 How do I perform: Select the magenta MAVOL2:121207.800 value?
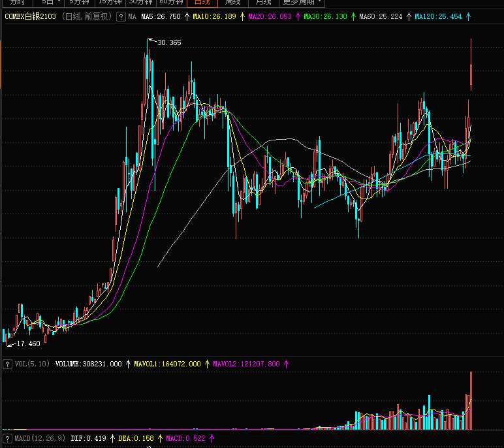(x=246, y=364)
